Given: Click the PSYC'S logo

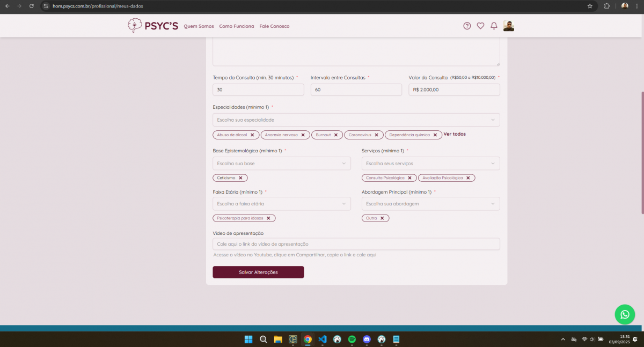Looking at the screenshot, I should (152, 26).
